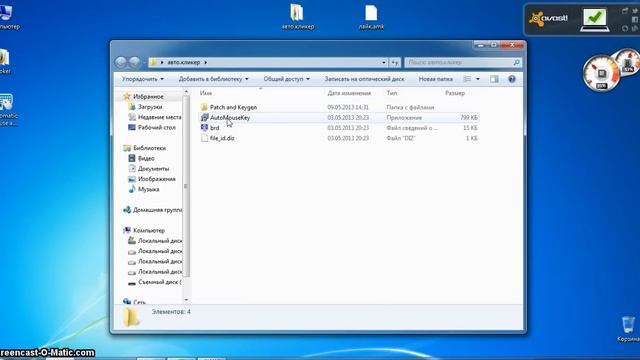Sort by the Тип column header
640x360 pixels.
(x=391, y=93)
